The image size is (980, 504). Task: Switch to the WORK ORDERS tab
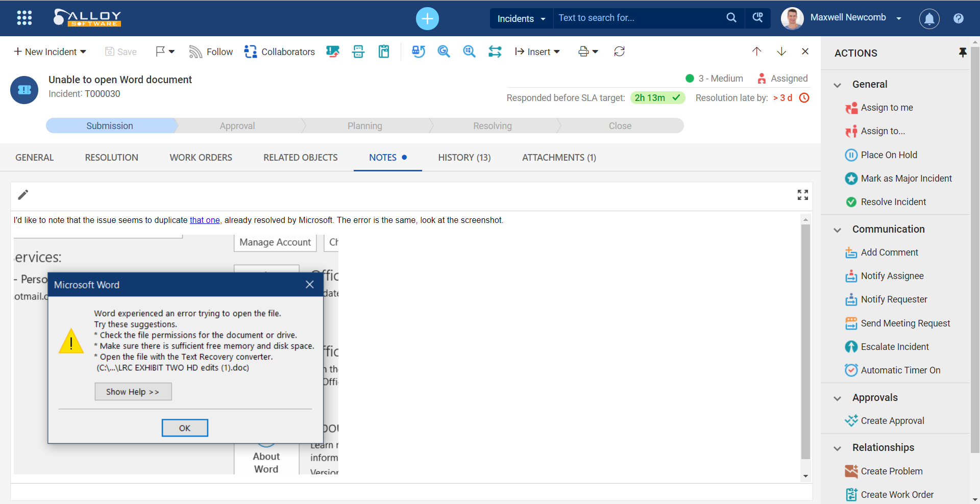tap(201, 158)
